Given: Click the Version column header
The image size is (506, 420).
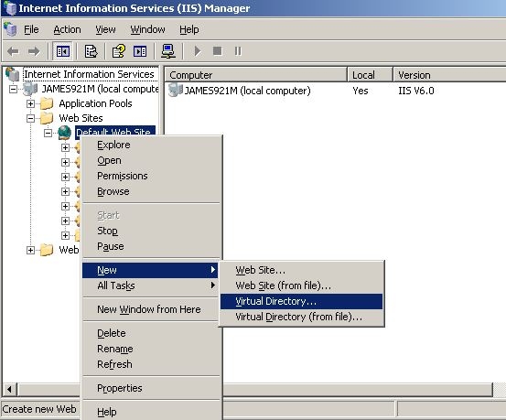Looking at the screenshot, I should 449,75.
